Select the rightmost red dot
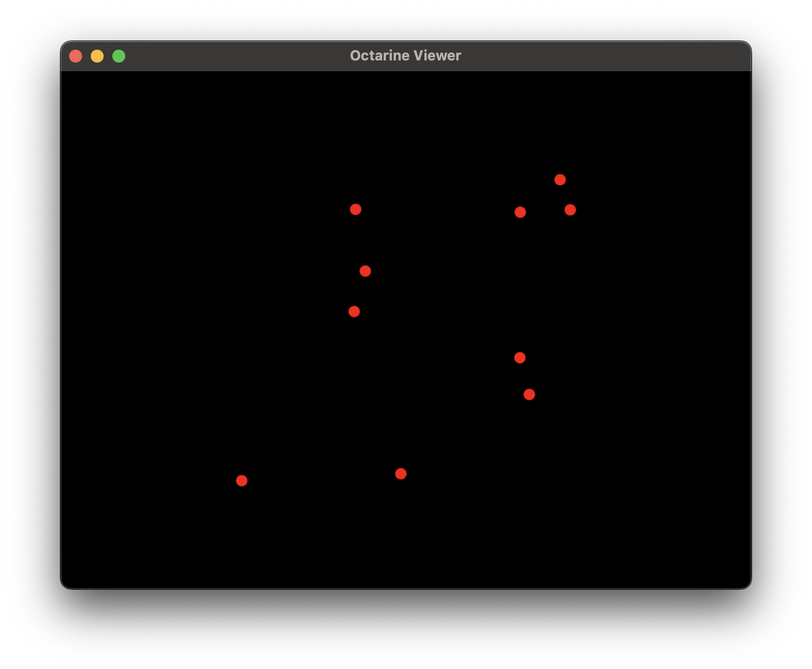Image resolution: width=812 pixels, height=669 pixels. coord(570,210)
